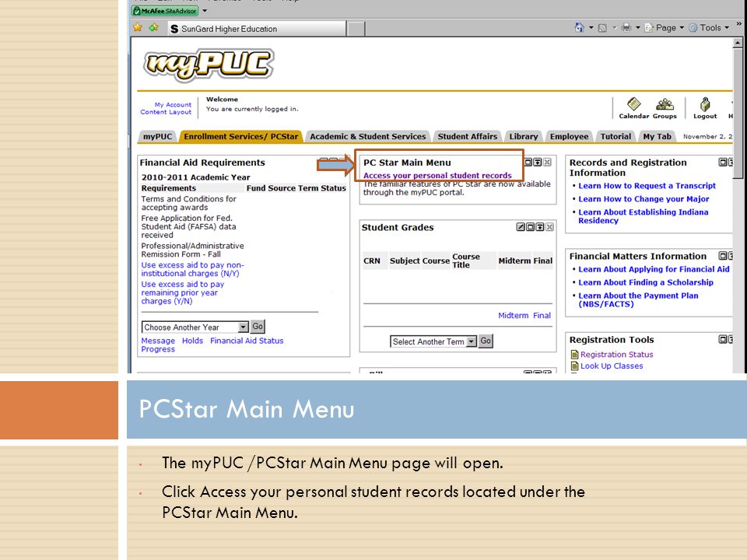
Task: Maximize the PC Star Main Menu channel
Action: [x=528, y=163]
